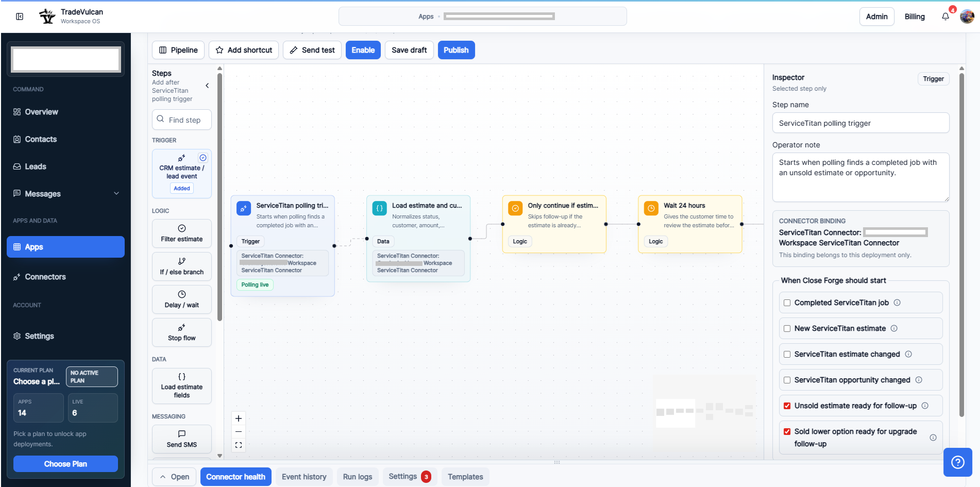The width and height of the screenshot is (980, 487).
Task: Zoom out on the canvas with minus
Action: (239, 432)
